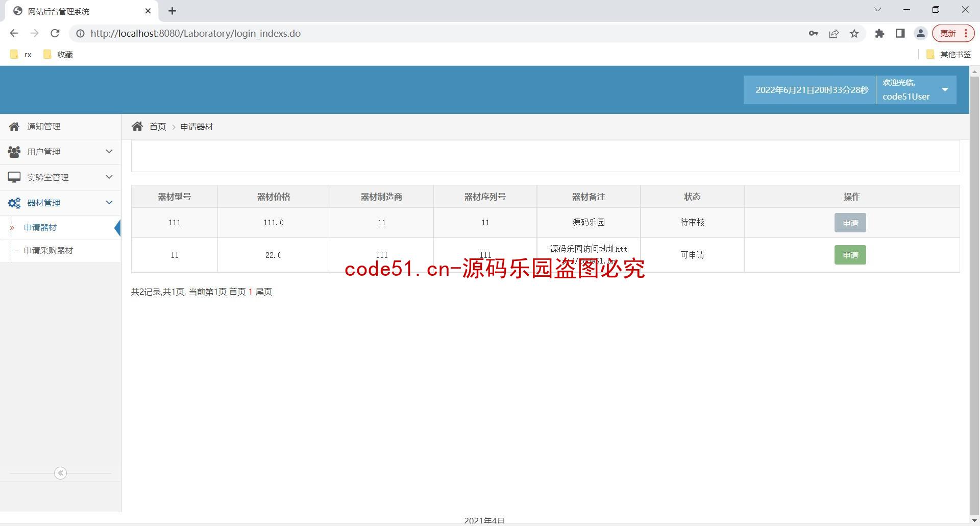Image resolution: width=980 pixels, height=526 pixels.
Task: Open the 申请器材 submenu item
Action: 60,227
